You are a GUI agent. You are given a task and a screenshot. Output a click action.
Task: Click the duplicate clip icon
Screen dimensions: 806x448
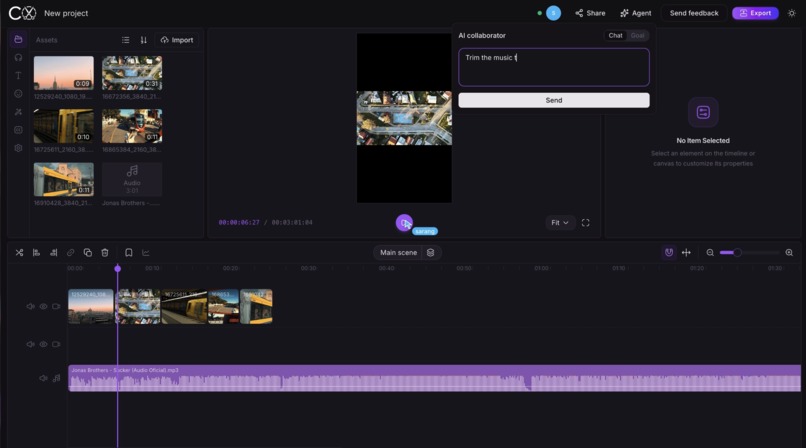(87, 253)
